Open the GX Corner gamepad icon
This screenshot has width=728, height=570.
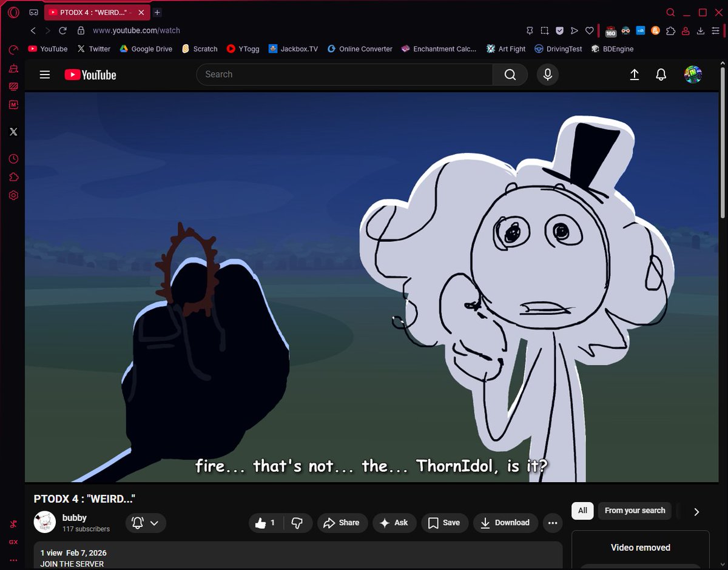point(34,12)
